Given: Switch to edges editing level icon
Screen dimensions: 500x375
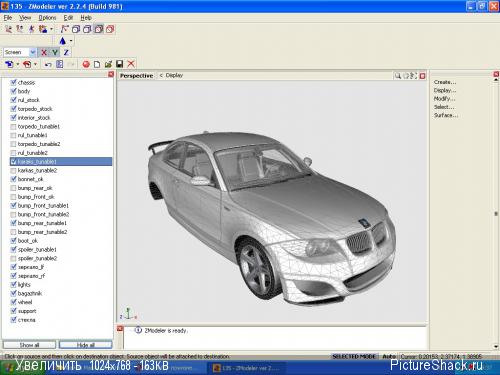Looking at the screenshot, I should pos(20,29).
